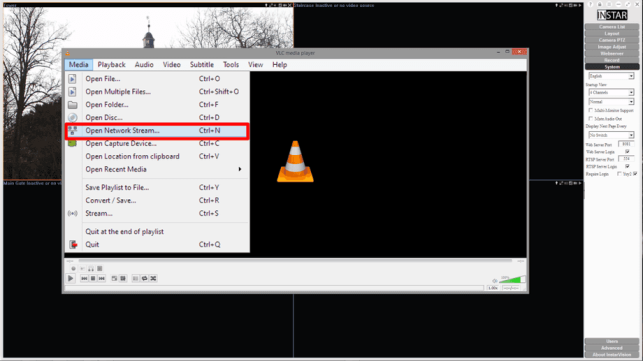Click the InstarVision lock icon
643x361 pixels.
(600, 4)
